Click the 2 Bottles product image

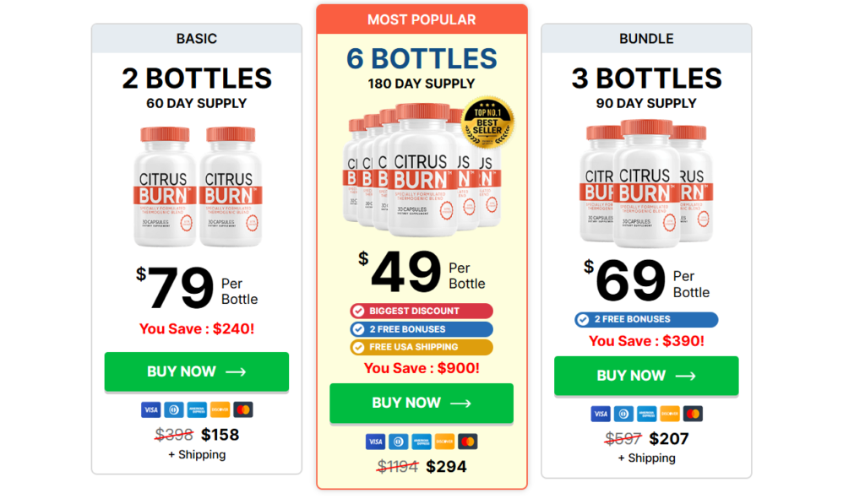[197, 187]
